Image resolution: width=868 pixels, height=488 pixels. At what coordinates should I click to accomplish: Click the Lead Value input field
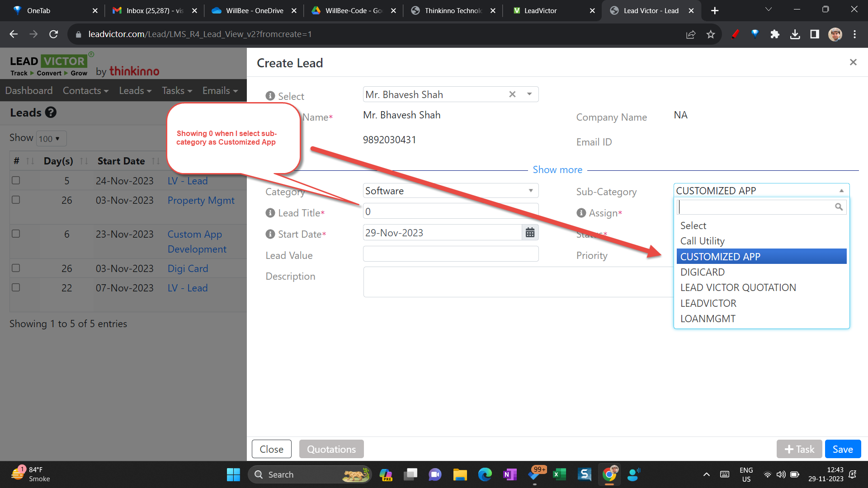click(x=451, y=254)
